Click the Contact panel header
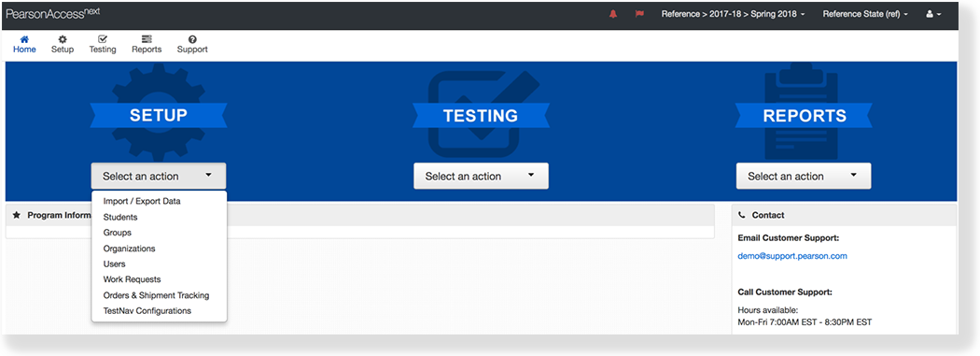The width and height of the screenshot is (980, 356). coord(844,215)
